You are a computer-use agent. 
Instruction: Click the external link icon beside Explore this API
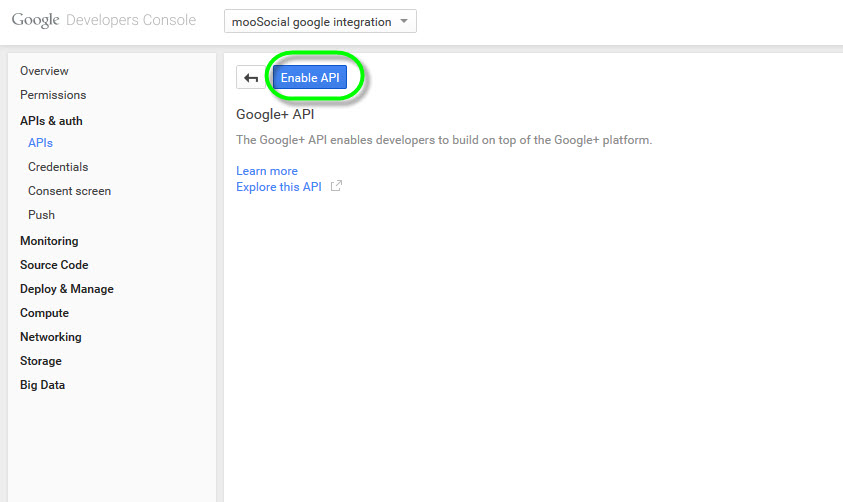click(336, 186)
